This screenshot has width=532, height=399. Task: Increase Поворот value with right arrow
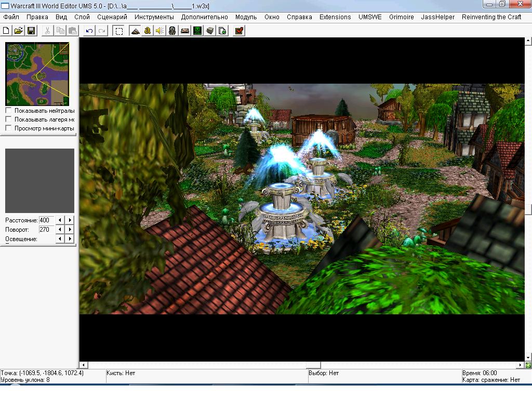click(70, 229)
